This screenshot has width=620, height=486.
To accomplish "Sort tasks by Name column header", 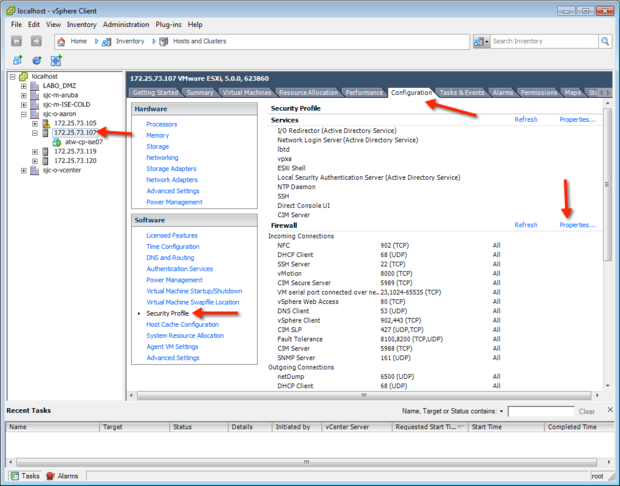I will point(52,427).
